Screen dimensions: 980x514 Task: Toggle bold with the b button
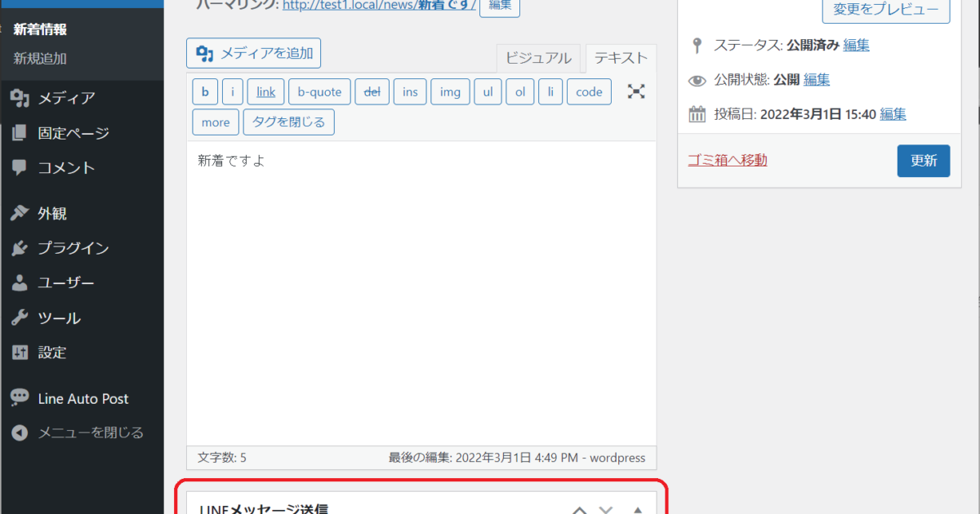(x=205, y=91)
